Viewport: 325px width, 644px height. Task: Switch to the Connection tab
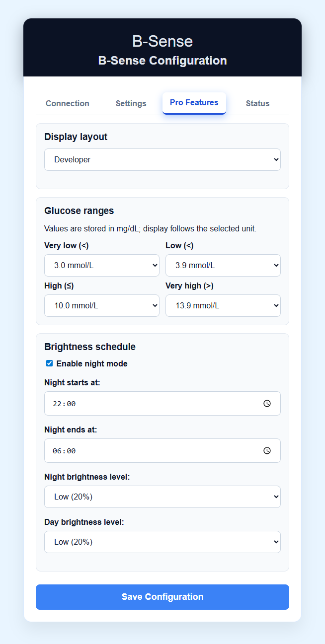click(67, 103)
